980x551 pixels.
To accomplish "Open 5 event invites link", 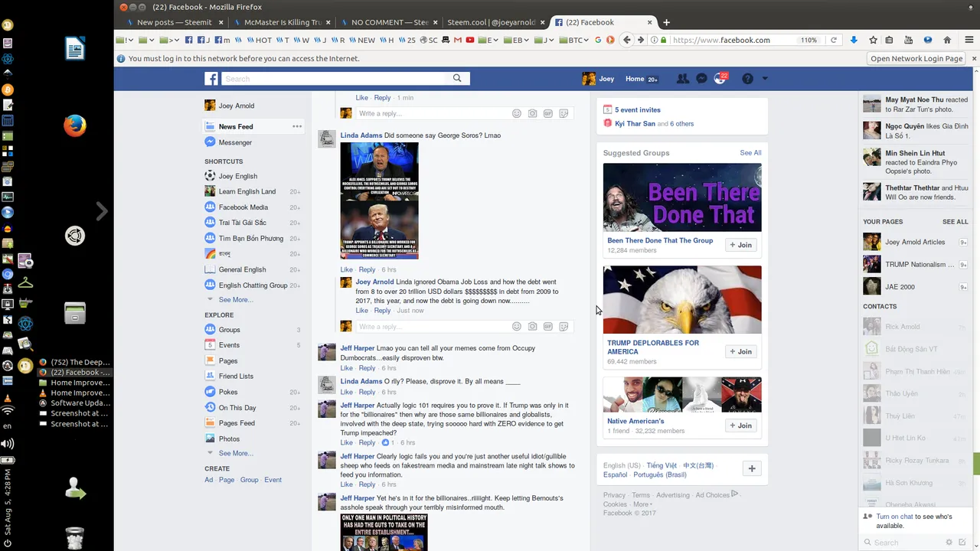I will tap(637, 109).
